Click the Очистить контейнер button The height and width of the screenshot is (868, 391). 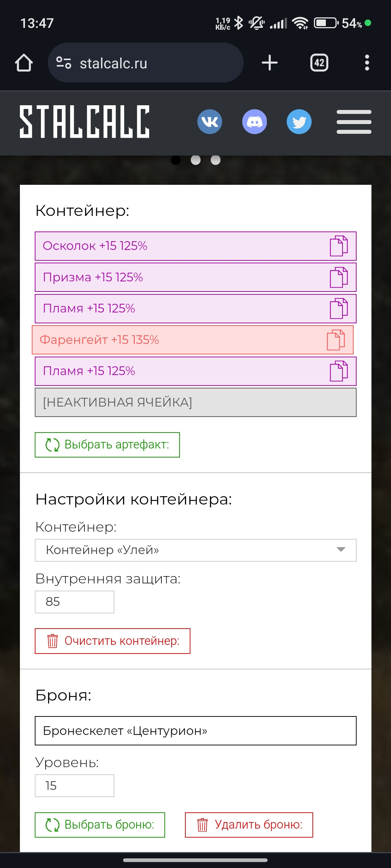point(113,641)
